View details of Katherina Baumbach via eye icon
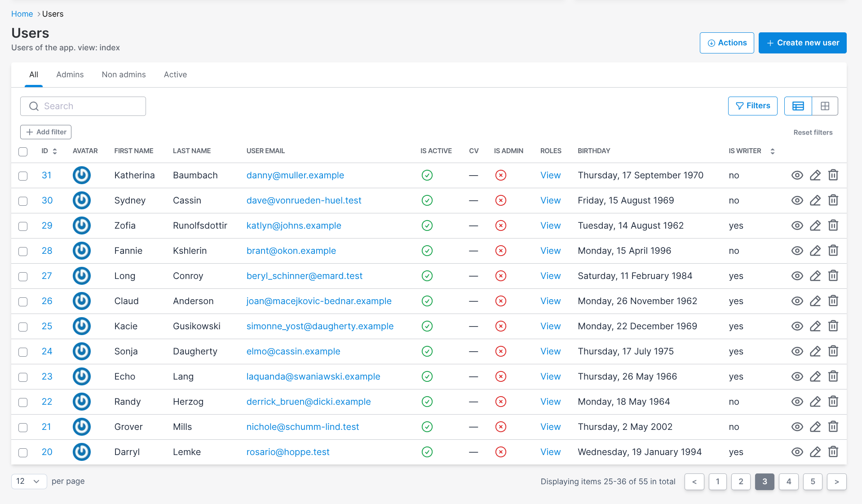The image size is (862, 504). tap(797, 175)
